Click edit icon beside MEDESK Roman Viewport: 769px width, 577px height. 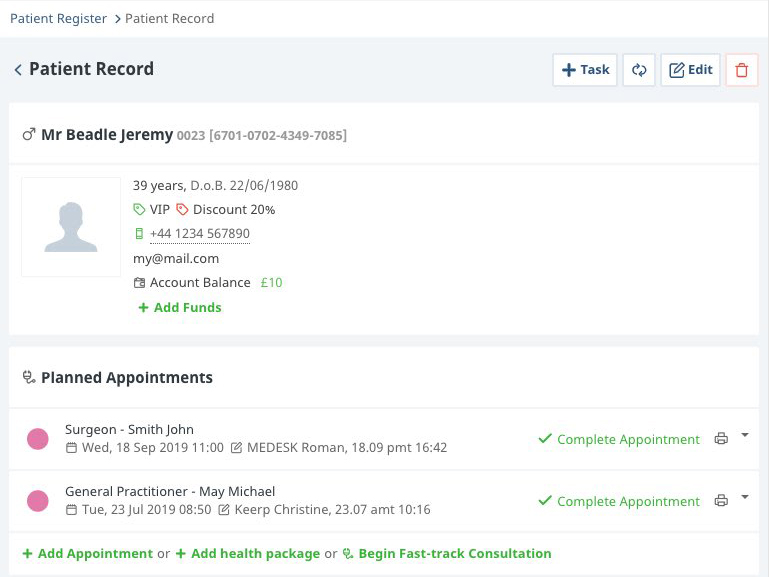pos(236,448)
